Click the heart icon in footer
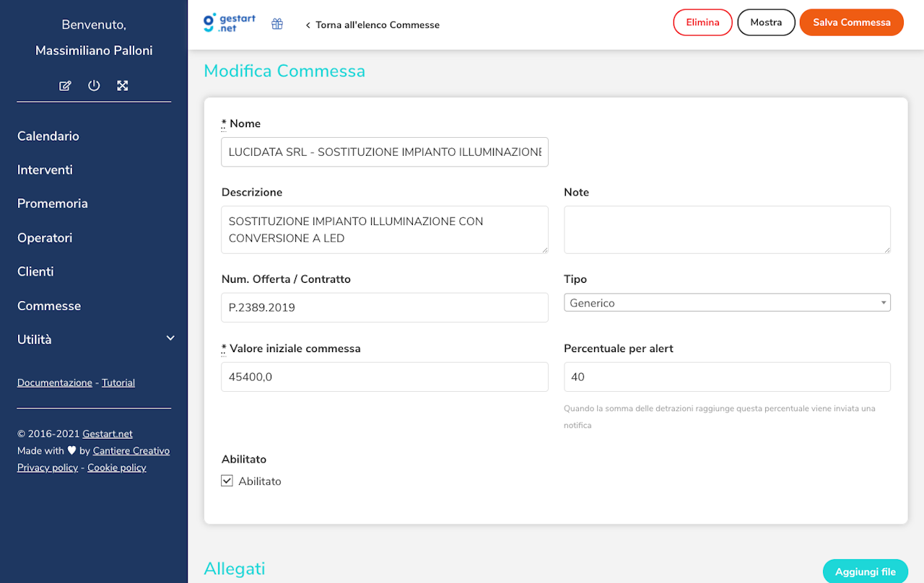Screen dimensions: 924x583 pyautogui.click(x=71, y=451)
